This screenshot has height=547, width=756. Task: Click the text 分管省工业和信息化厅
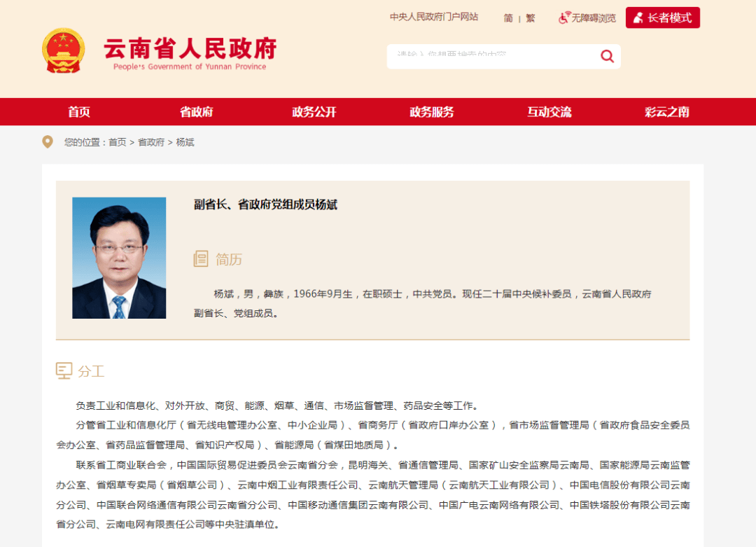[126, 425]
